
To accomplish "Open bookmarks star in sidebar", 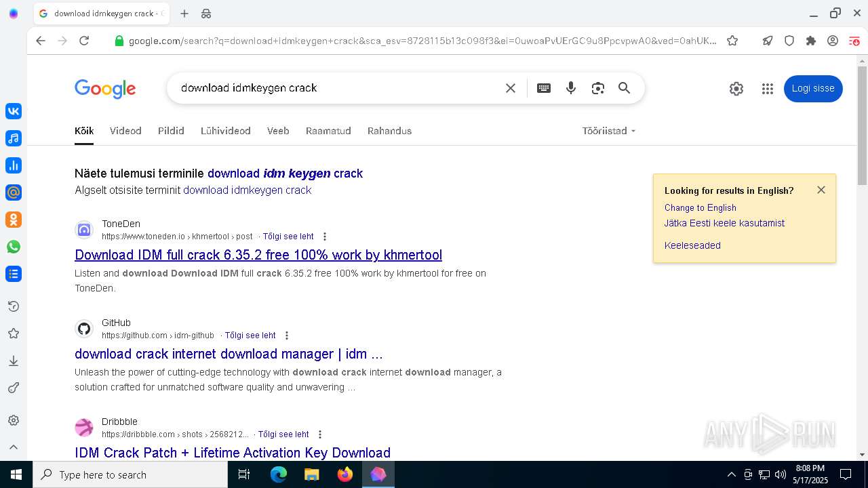I will 14,333.
